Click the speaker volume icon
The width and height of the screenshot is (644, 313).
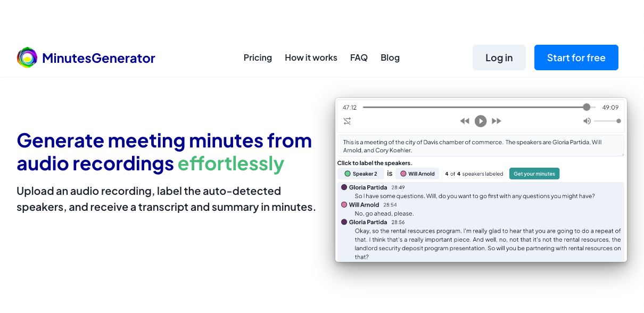tap(587, 121)
